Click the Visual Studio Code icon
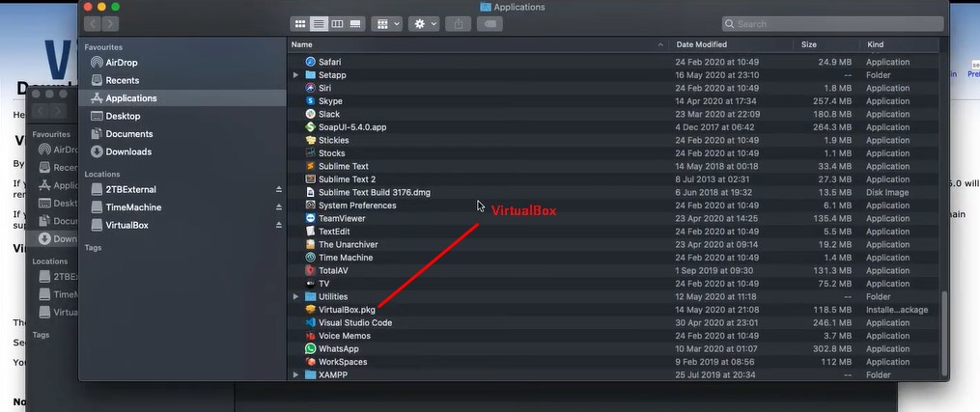The width and height of the screenshot is (980, 412). pos(310,322)
